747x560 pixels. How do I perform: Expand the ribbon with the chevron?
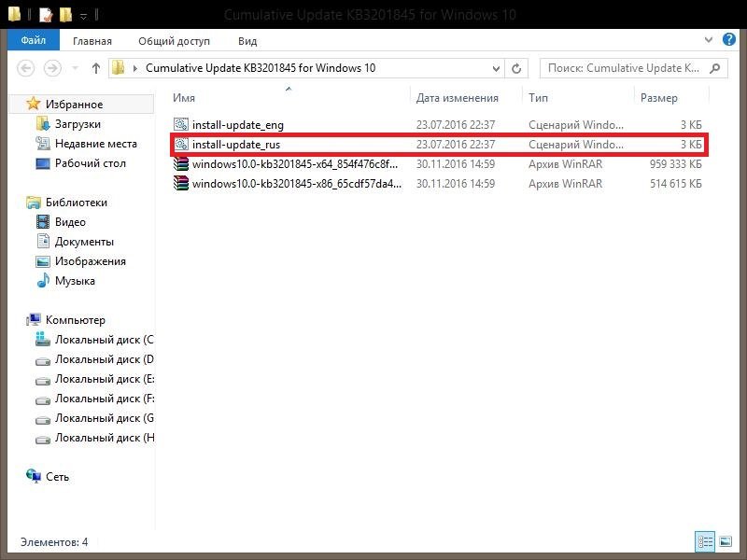coord(709,40)
